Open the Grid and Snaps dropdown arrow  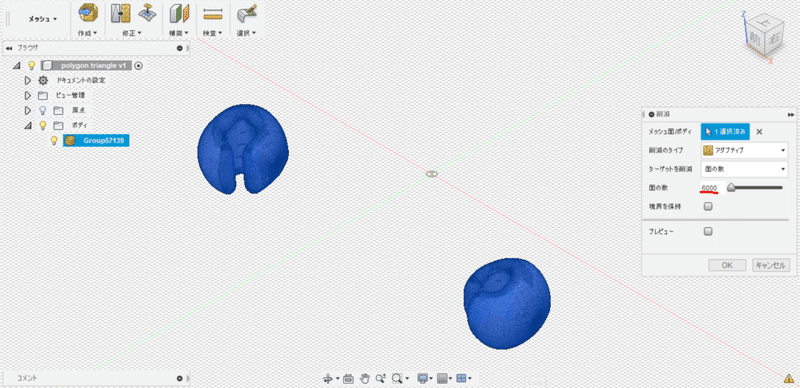[451, 379]
